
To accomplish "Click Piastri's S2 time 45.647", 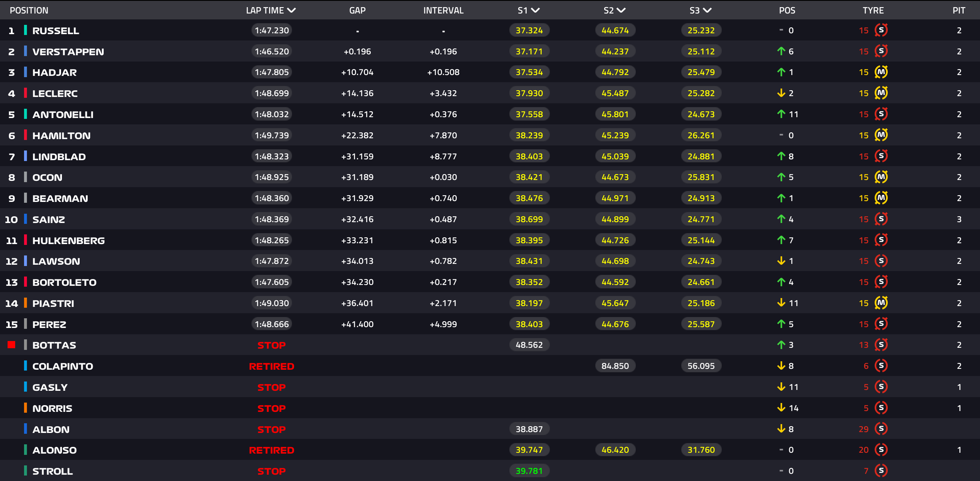I will [615, 303].
